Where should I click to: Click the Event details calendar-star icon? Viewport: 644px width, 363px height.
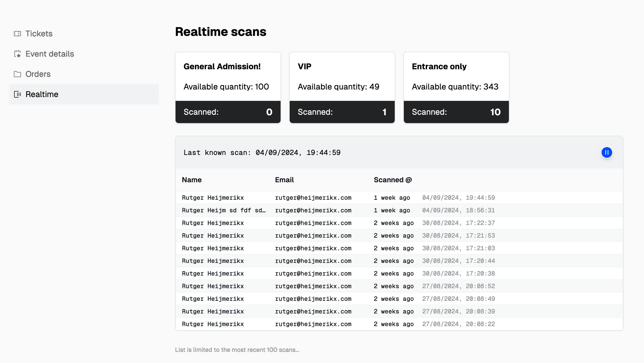point(17,54)
